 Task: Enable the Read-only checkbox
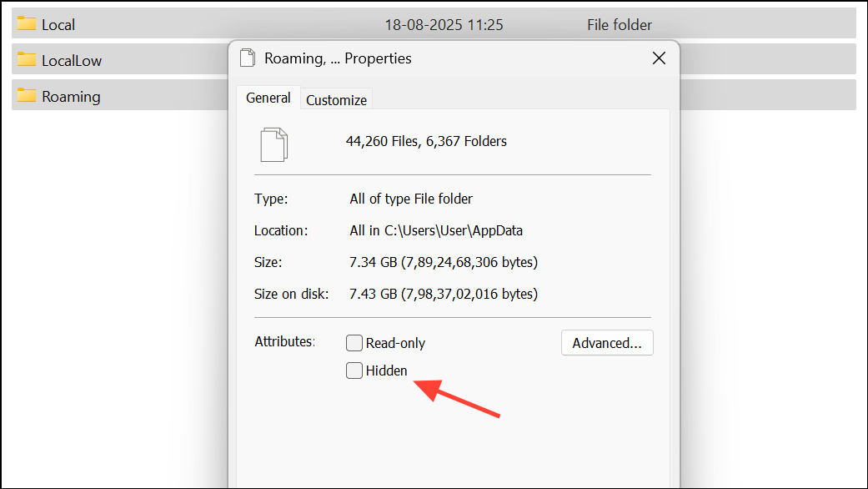point(354,342)
